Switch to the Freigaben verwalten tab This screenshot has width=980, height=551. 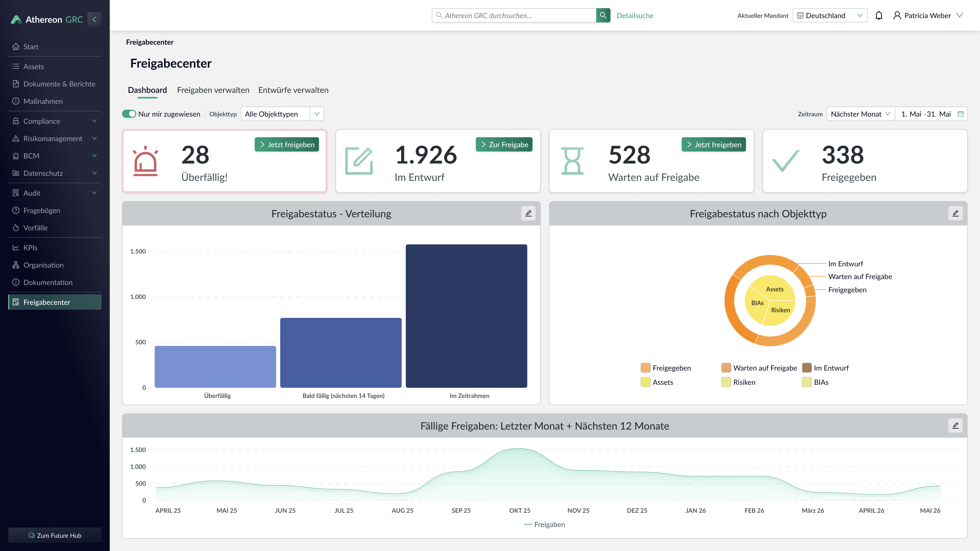click(213, 90)
